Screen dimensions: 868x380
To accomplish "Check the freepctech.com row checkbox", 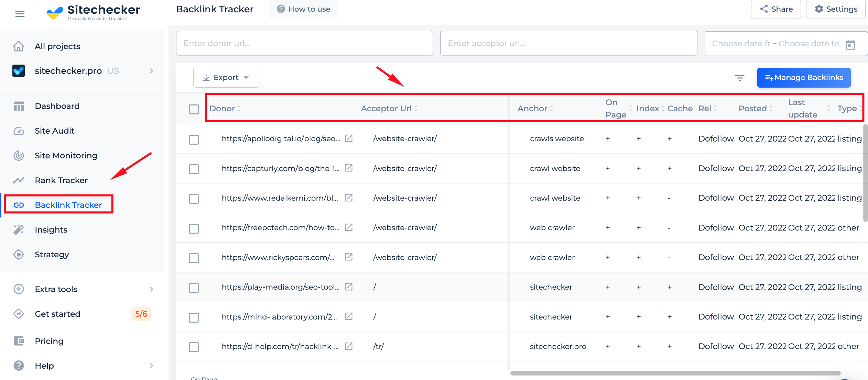I will tap(194, 228).
